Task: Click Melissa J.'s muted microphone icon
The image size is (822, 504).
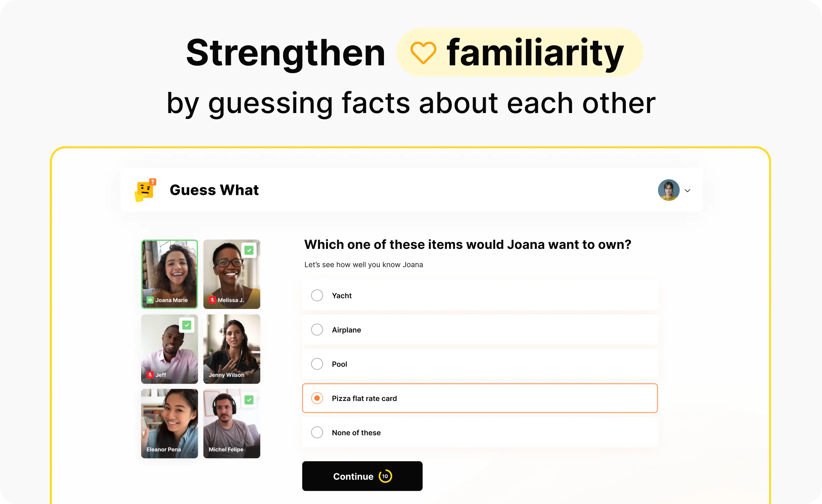Action: click(x=212, y=300)
